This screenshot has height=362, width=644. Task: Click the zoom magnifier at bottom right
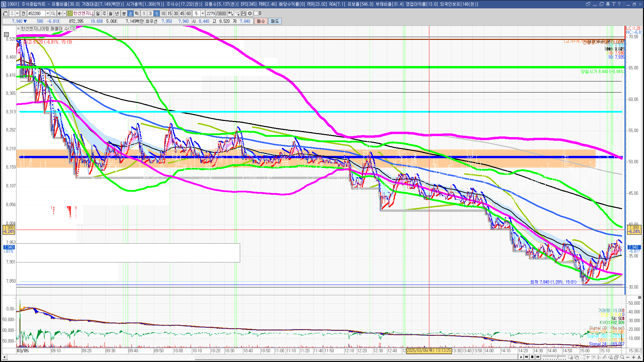point(622,357)
